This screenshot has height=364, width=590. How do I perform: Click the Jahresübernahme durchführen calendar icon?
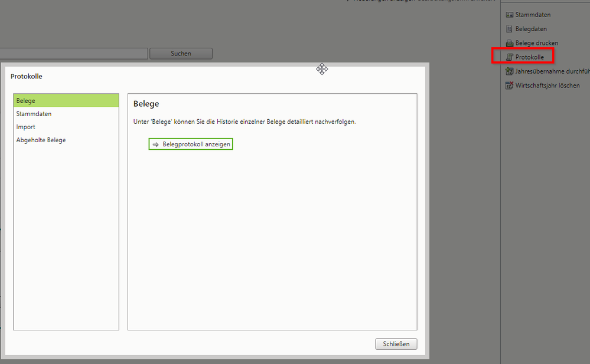pos(510,71)
